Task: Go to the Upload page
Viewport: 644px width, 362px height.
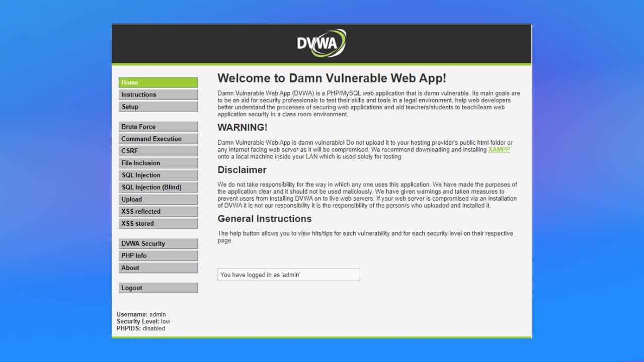Action: click(158, 199)
